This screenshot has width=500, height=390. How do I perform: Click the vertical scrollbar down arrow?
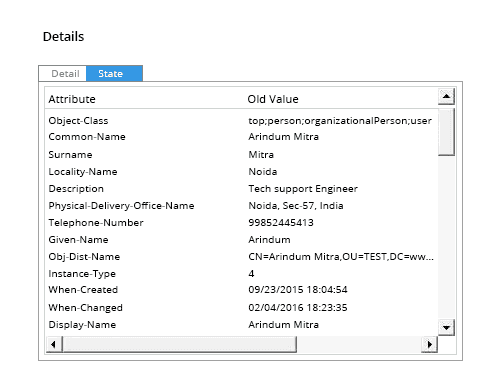click(446, 327)
